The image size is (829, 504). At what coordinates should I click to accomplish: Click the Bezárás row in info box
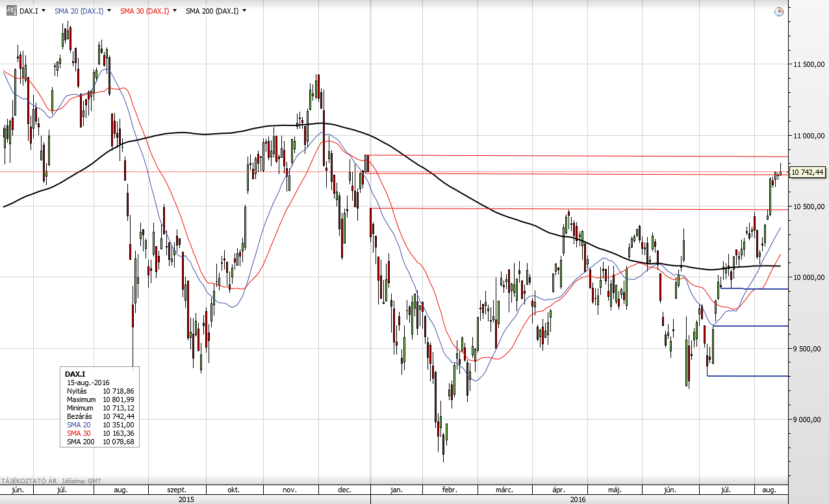coord(101,416)
